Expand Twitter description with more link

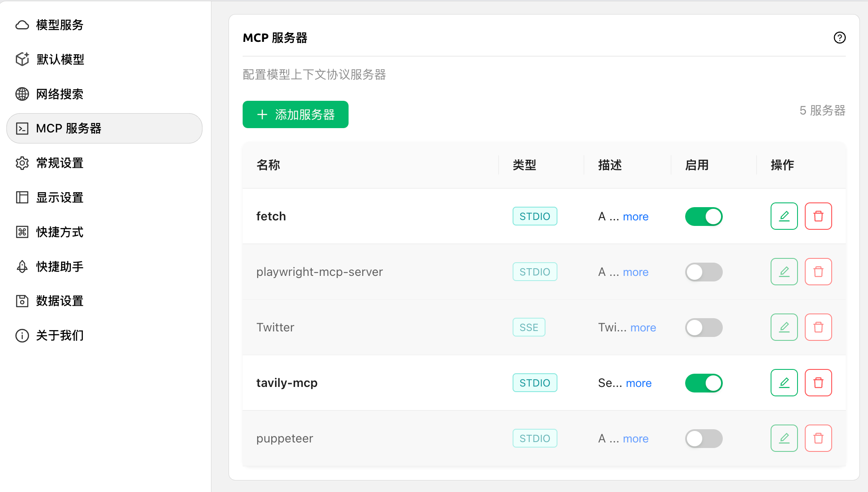pyautogui.click(x=643, y=328)
